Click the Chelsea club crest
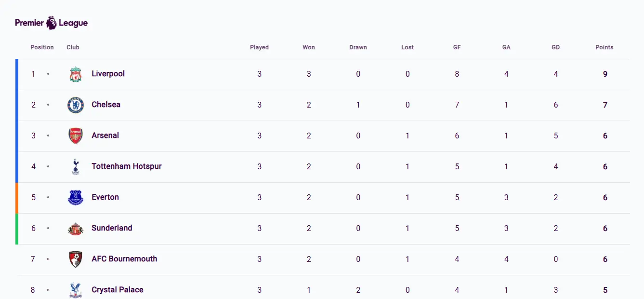The width and height of the screenshot is (644, 299). (x=75, y=105)
